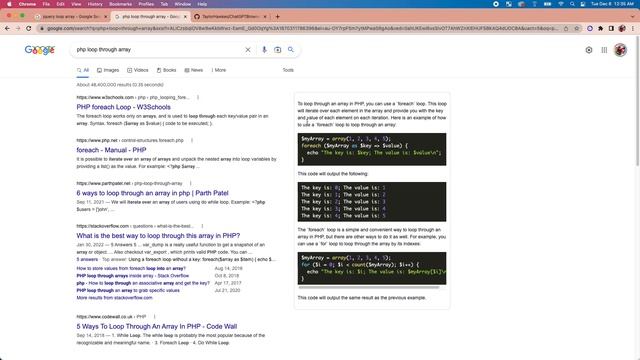Open the Tools search options

288,70
